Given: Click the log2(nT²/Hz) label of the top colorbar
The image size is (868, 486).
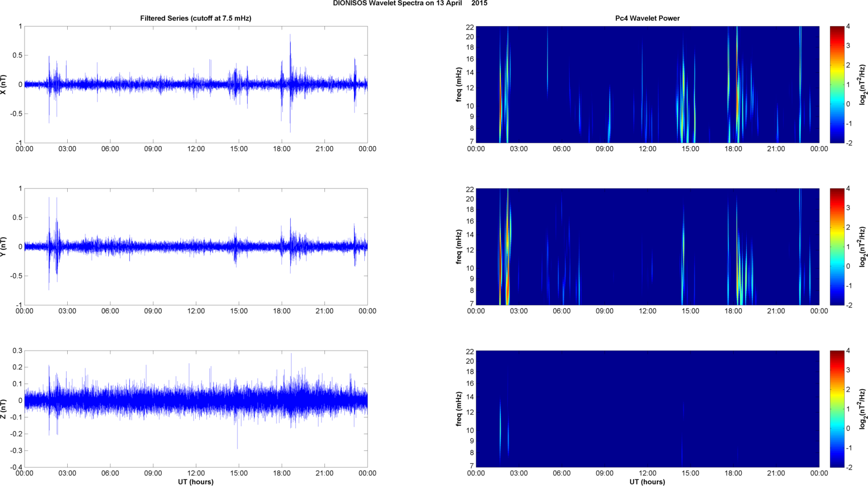Looking at the screenshot, I should 863,84.
